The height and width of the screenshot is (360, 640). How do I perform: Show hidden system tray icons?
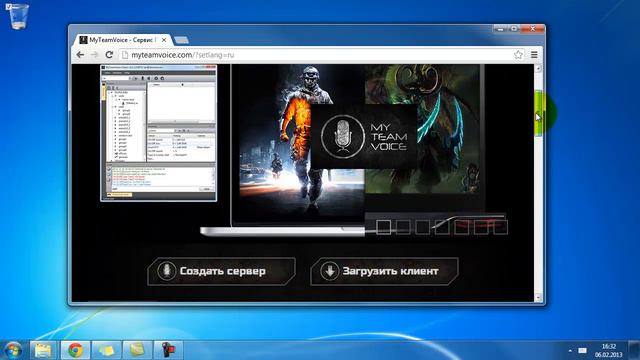[x=570, y=351]
